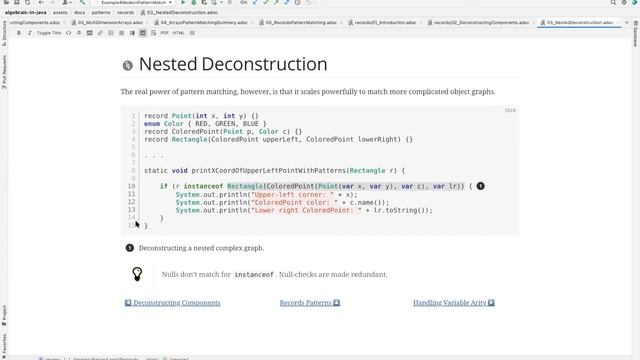This screenshot has width=640, height=360.
Task: Click algebraic-in-java breadcrumb
Action: tap(26, 13)
